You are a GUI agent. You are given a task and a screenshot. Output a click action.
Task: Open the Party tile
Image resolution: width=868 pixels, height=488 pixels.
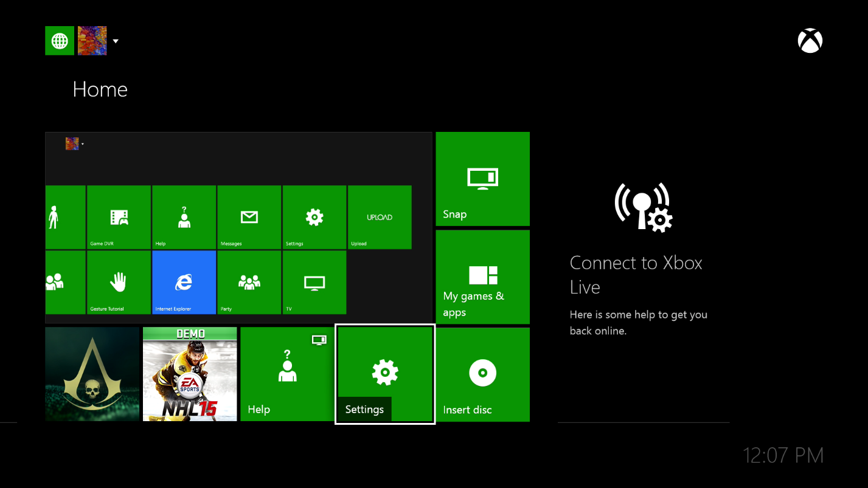tap(249, 283)
